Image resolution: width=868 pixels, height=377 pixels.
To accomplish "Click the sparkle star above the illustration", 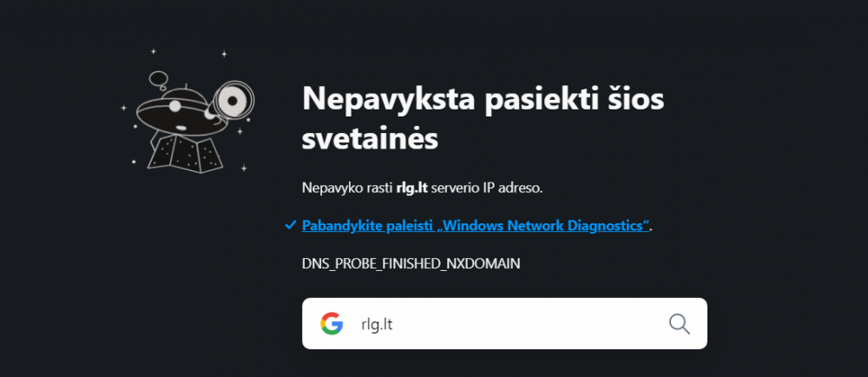I will (224, 54).
